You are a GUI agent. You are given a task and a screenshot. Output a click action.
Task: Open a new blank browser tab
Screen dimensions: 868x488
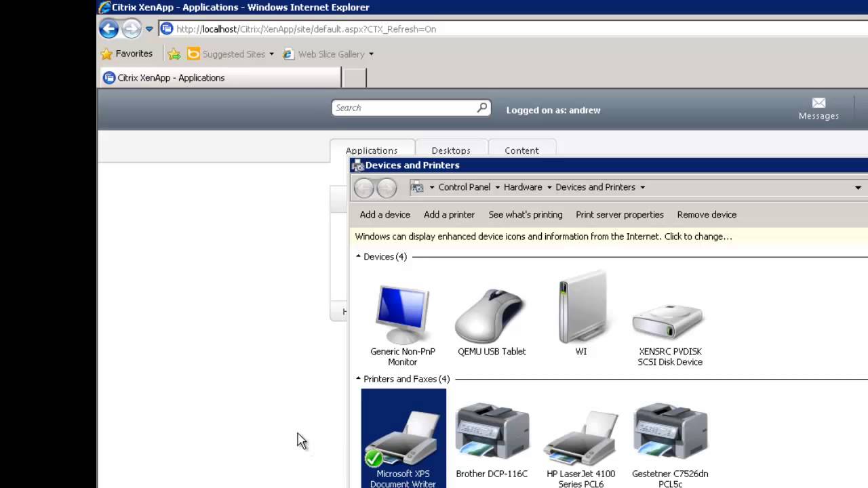pos(355,78)
